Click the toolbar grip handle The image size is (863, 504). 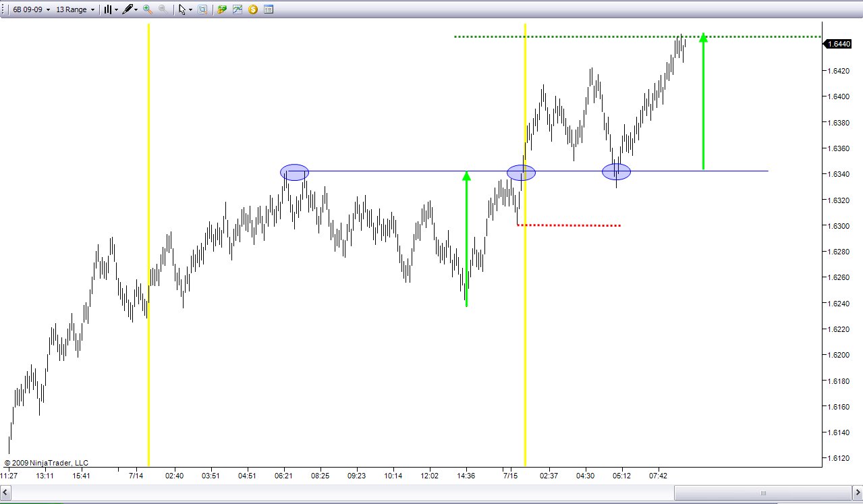[4, 9]
